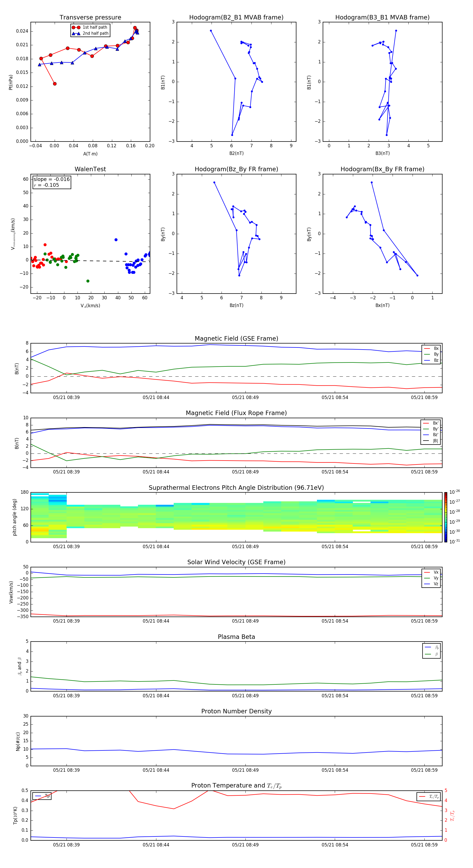Click the 'Proton Number Density' title
Image resolution: width=473 pixels, height=868 pixels.
click(x=236, y=711)
